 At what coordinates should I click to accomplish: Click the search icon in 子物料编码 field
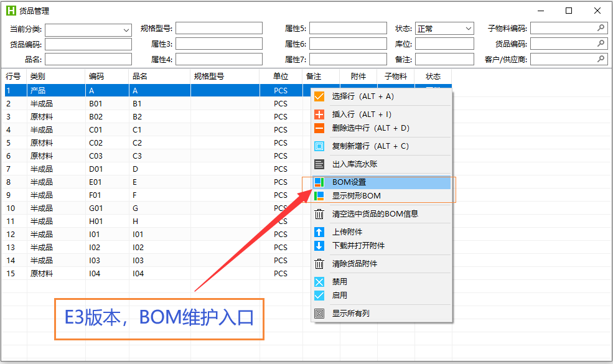click(601, 28)
